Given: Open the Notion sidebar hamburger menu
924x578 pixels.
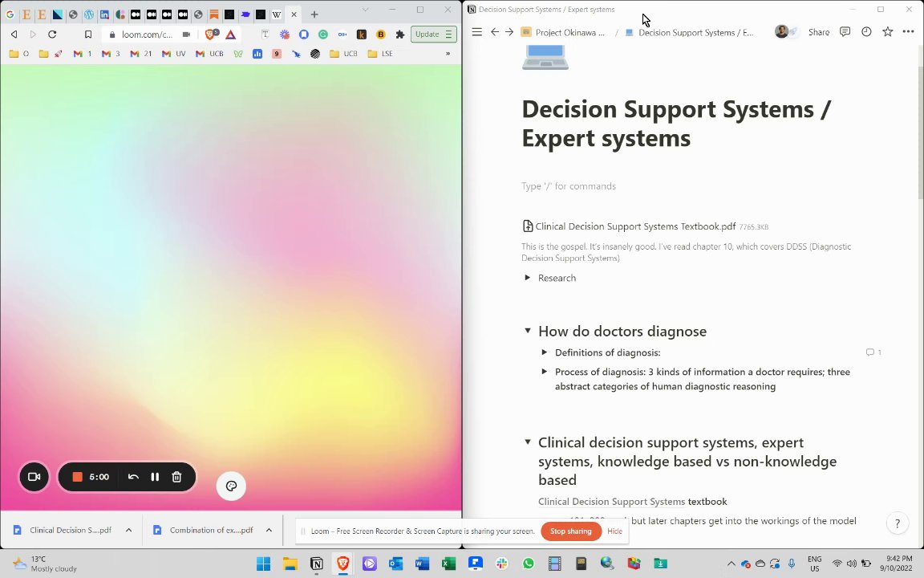Looking at the screenshot, I should (x=476, y=32).
